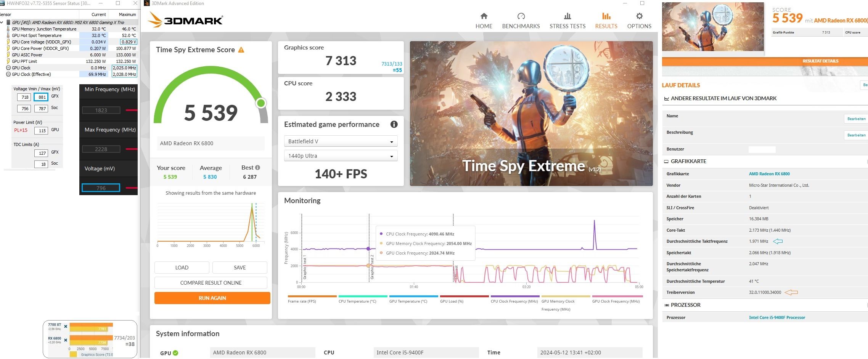Click the lightning icon for GPU Core Voltage
Image resolution: width=868 pixels, height=359 pixels.
[x=8, y=42]
